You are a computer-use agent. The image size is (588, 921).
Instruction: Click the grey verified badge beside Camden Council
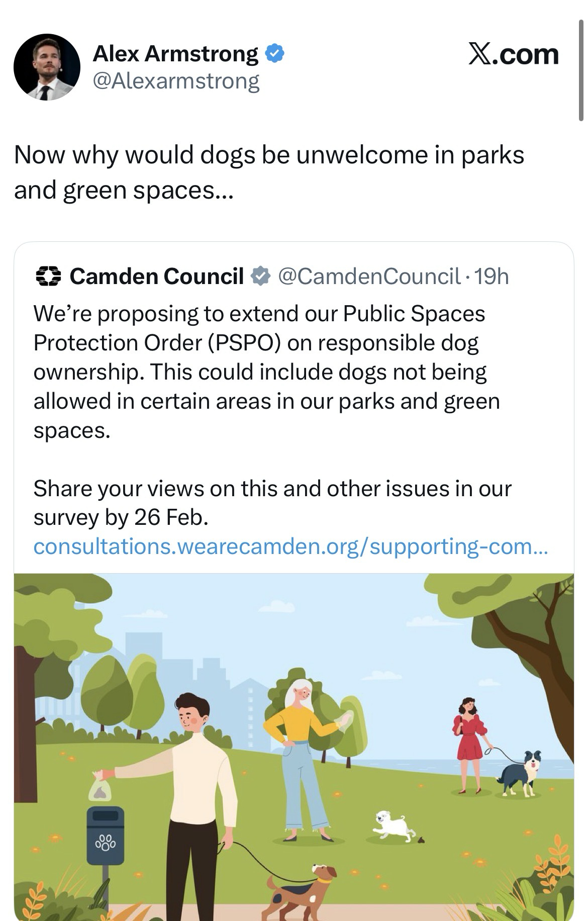(260, 276)
